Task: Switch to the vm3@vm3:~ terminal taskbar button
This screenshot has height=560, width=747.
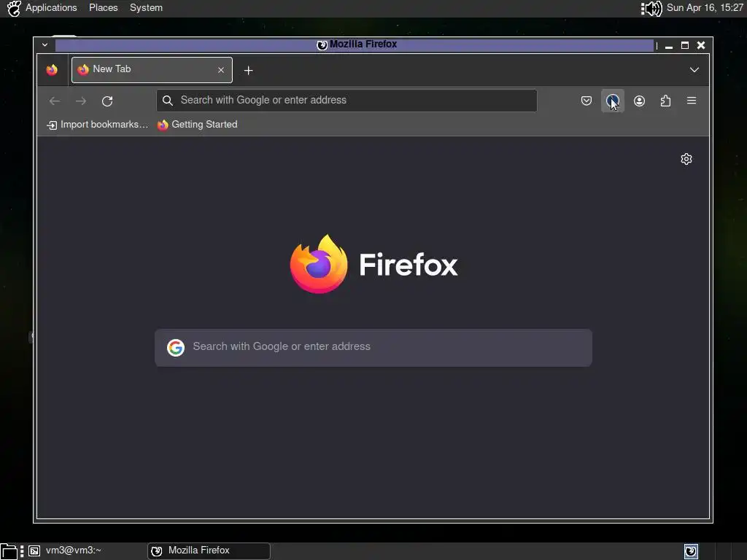Action: point(74,551)
